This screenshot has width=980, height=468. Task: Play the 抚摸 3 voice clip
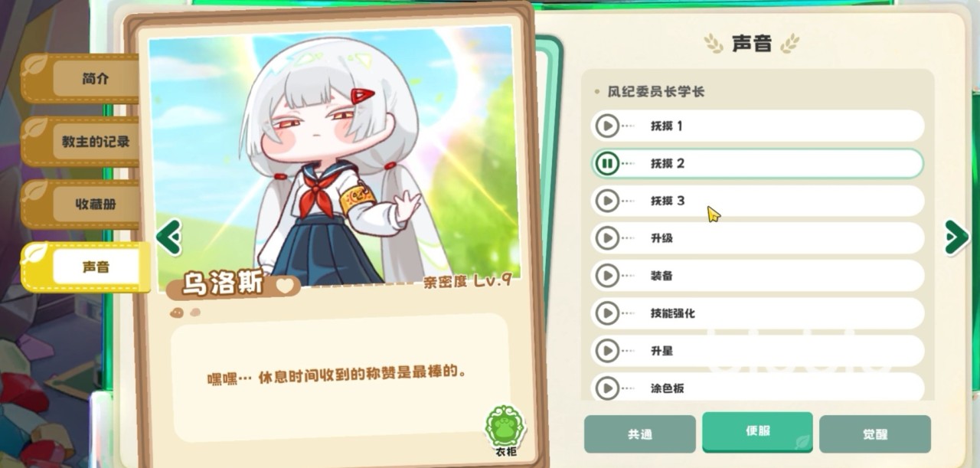607,201
